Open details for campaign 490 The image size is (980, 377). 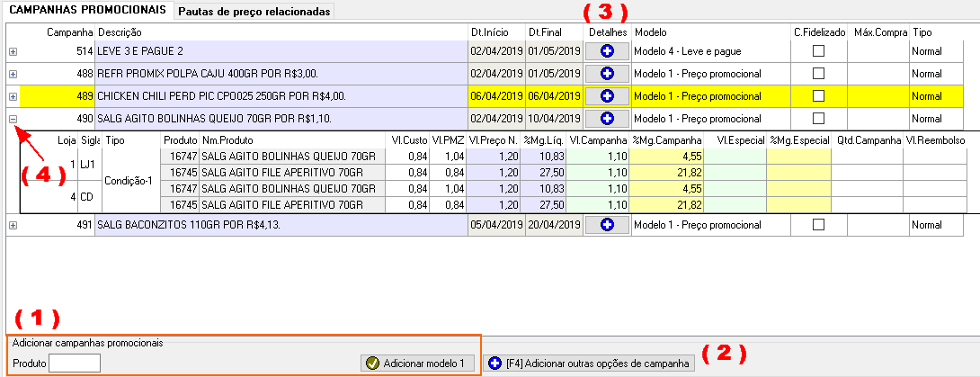point(607,118)
